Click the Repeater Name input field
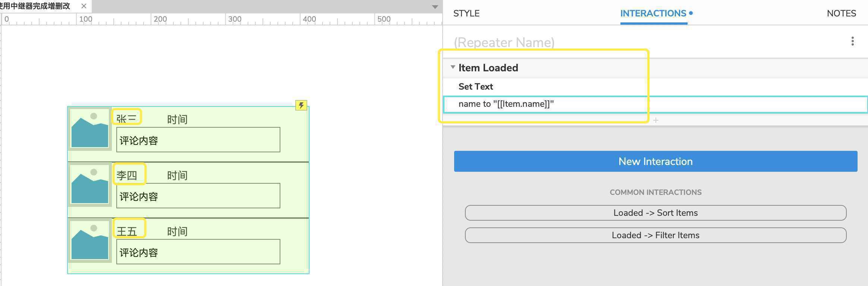 pos(504,42)
